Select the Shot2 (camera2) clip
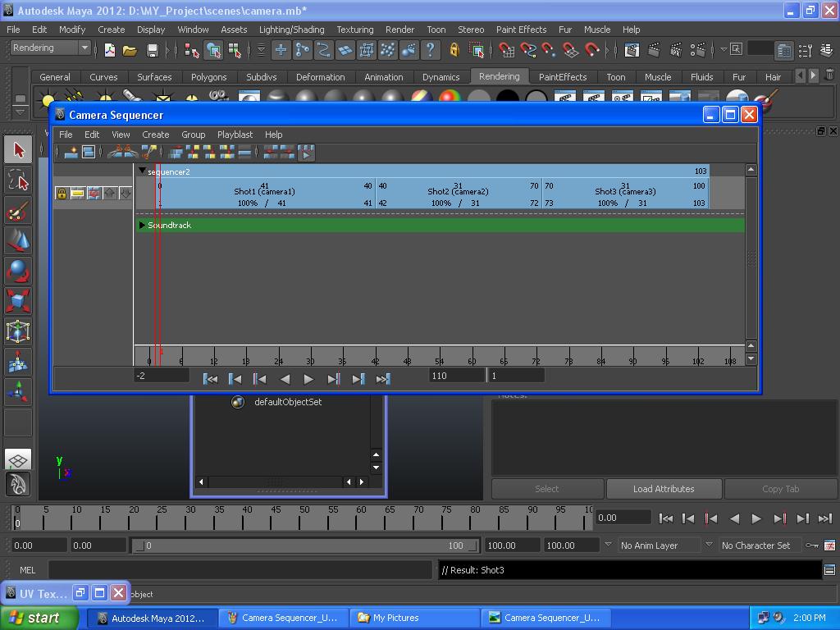This screenshot has height=630, width=840. pyautogui.click(x=459, y=194)
